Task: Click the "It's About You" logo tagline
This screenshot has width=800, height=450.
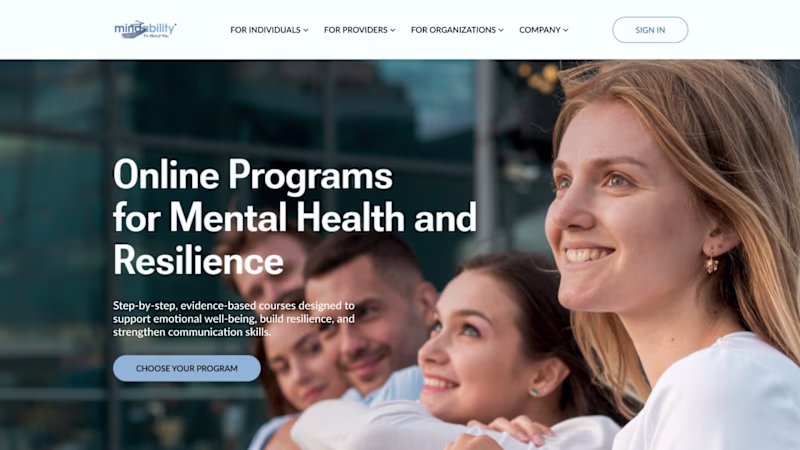Action: (x=156, y=36)
